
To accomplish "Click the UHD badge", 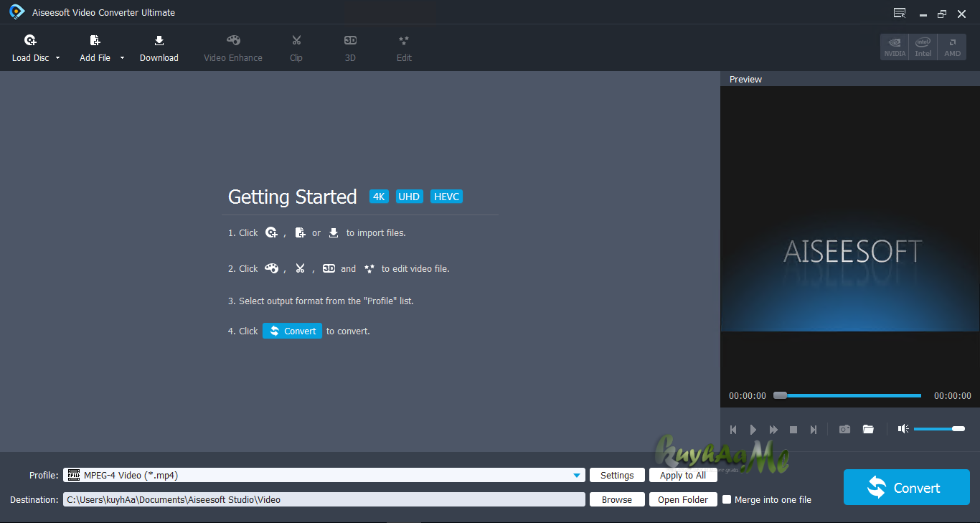I will 409,197.
